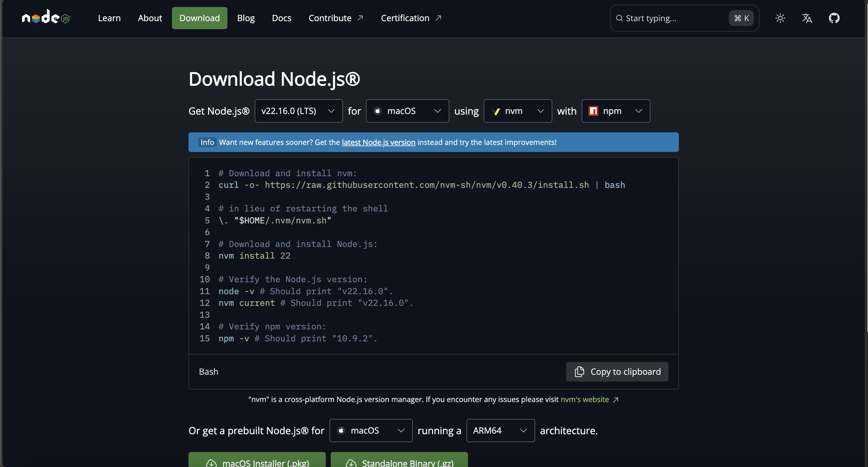Click the '# Download and install nvm:' comment
Viewport: 868px width, 467px height.
[287, 173]
